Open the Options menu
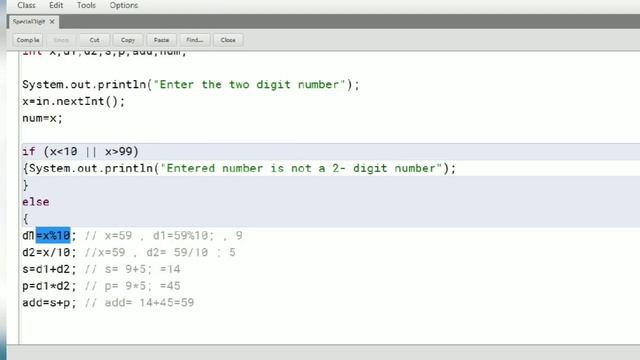Viewport: 640px width, 360px height. (124, 5)
